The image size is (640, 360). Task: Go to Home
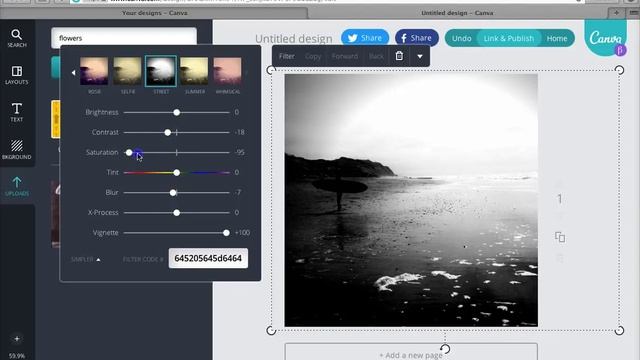[x=557, y=38]
